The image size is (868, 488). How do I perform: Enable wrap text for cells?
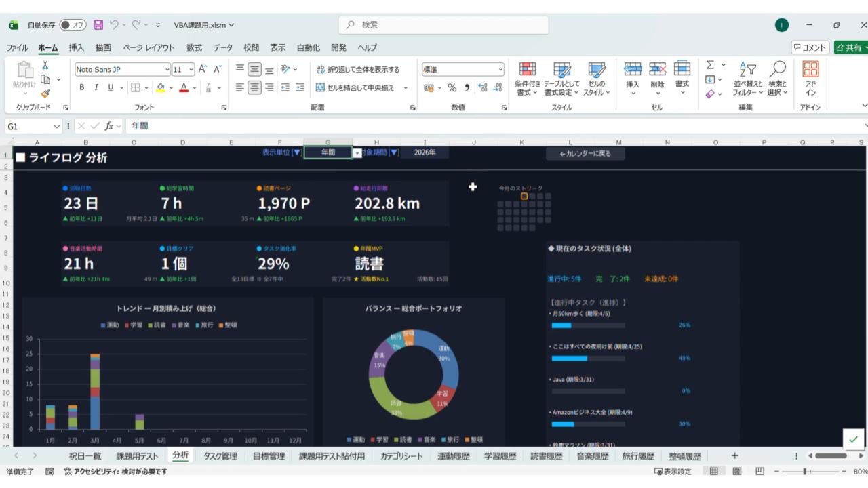point(358,69)
